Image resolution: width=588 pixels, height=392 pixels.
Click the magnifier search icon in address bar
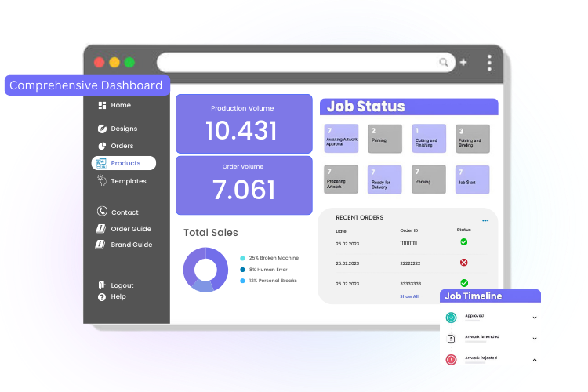(x=444, y=62)
